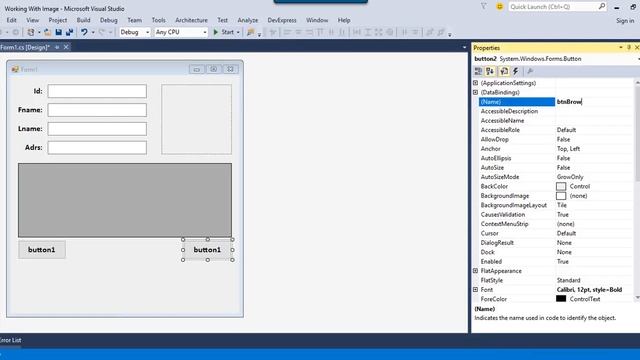Select the selected button1 with resize handles
The height and width of the screenshot is (360, 640).
point(207,250)
